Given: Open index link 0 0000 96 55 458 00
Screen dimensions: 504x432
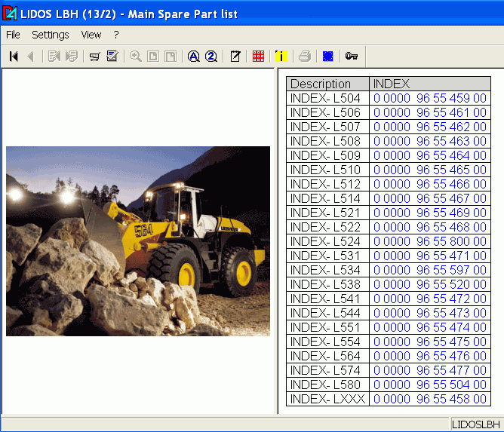Looking at the screenshot, I should [x=430, y=399].
